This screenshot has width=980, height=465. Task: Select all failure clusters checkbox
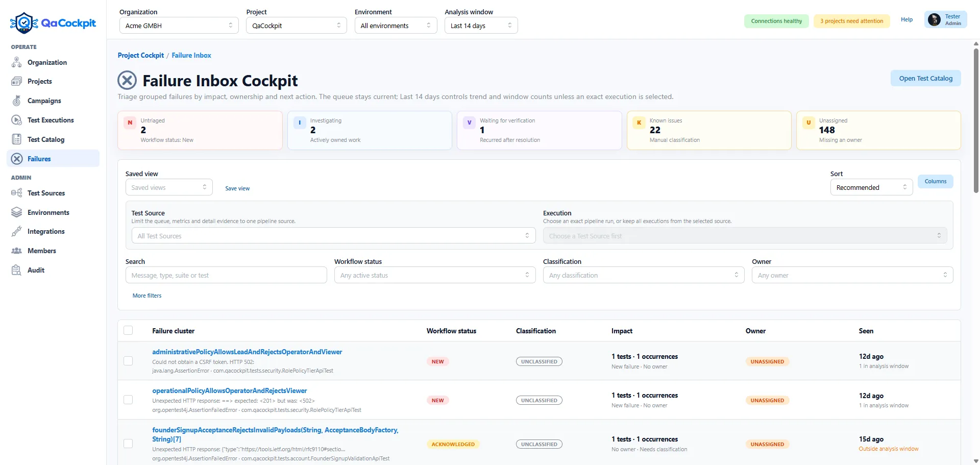(128, 330)
